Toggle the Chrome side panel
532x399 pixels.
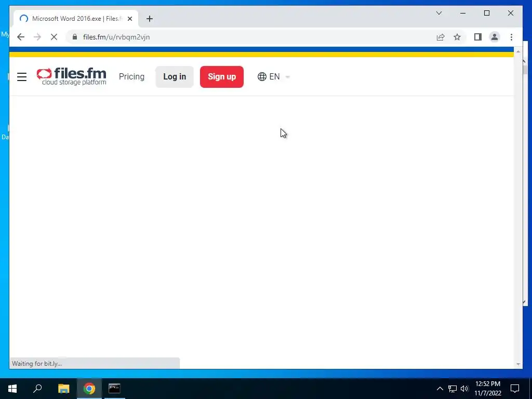[x=478, y=37]
